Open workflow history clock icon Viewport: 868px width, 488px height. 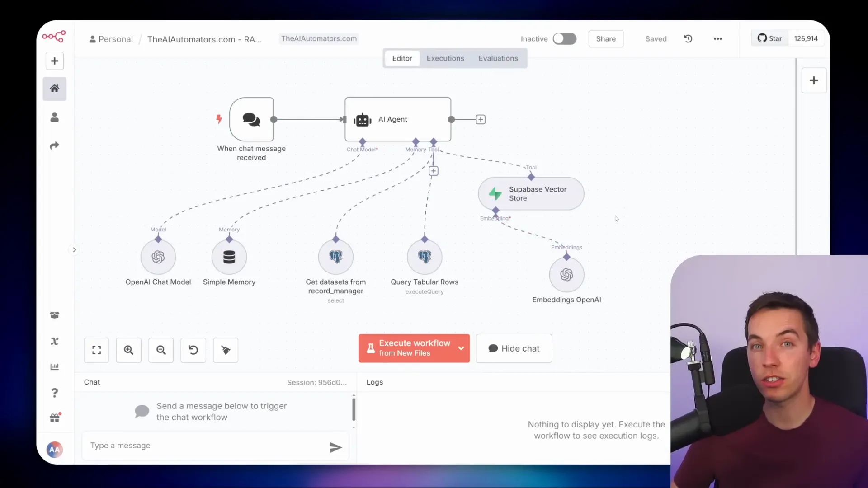coord(688,39)
